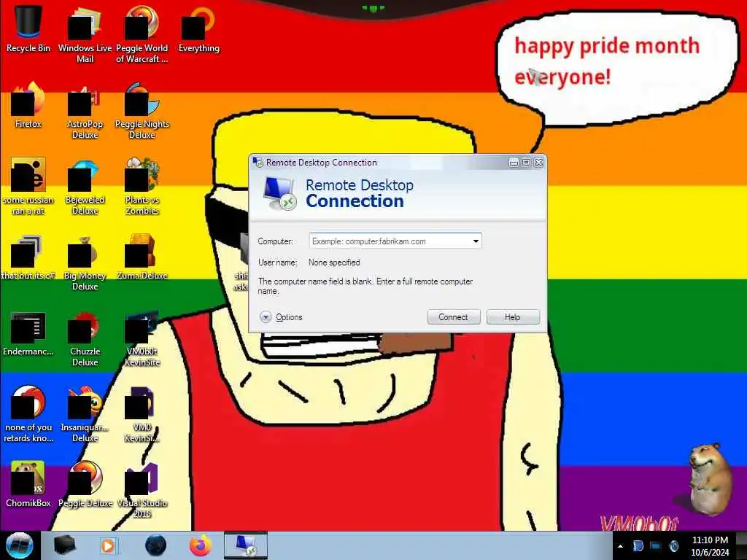Open the Big Money Deluxe icon

[85, 262]
